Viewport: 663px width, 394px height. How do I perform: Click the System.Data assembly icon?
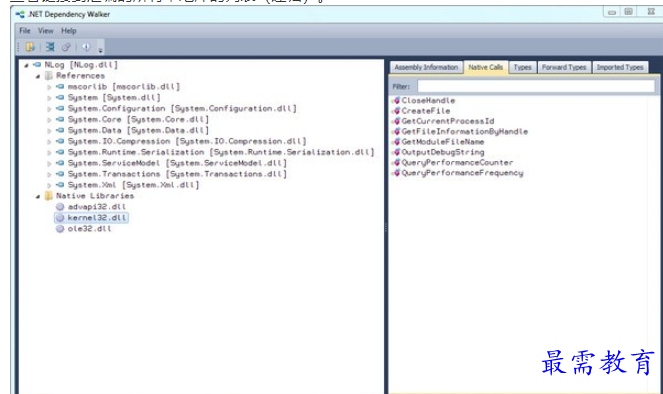(x=60, y=131)
